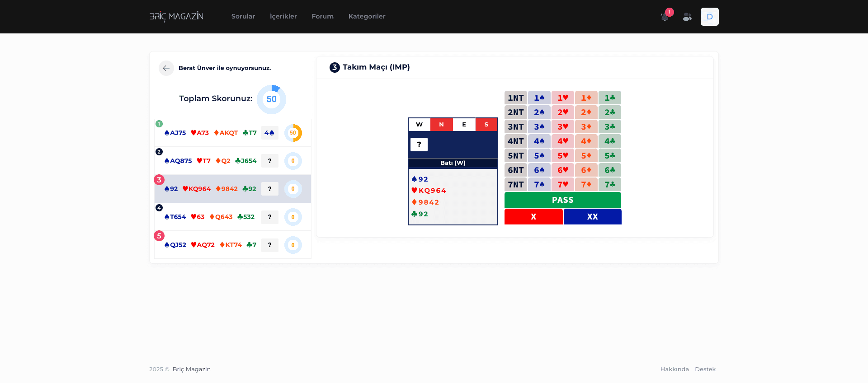Bid 7 diamonds
Image resolution: width=868 pixels, height=383 pixels.
(586, 184)
